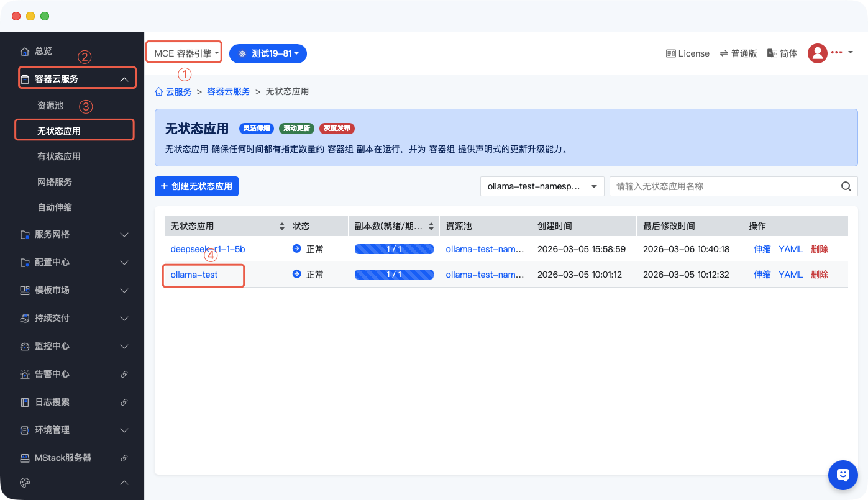
Task: Click the chat support robot icon
Action: coord(843,475)
